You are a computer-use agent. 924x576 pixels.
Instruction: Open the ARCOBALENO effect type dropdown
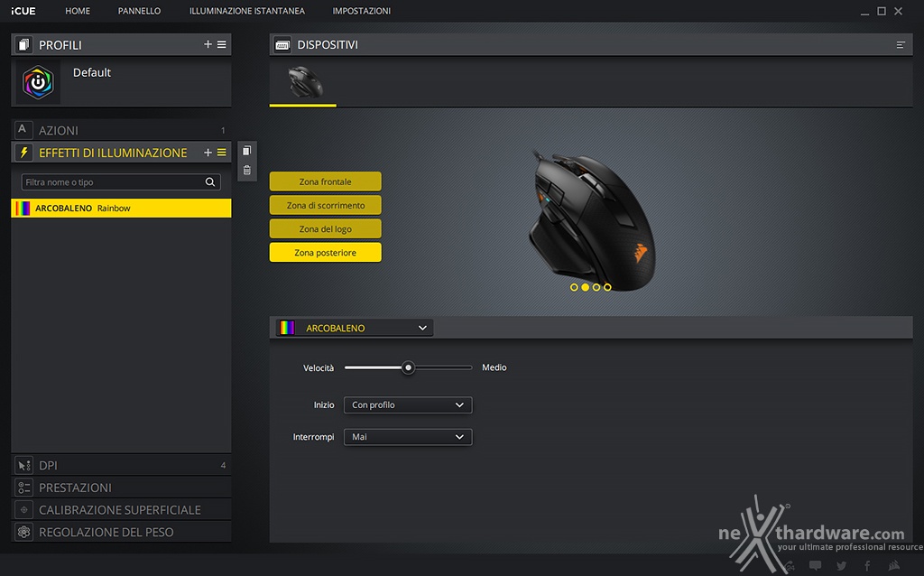(x=354, y=328)
